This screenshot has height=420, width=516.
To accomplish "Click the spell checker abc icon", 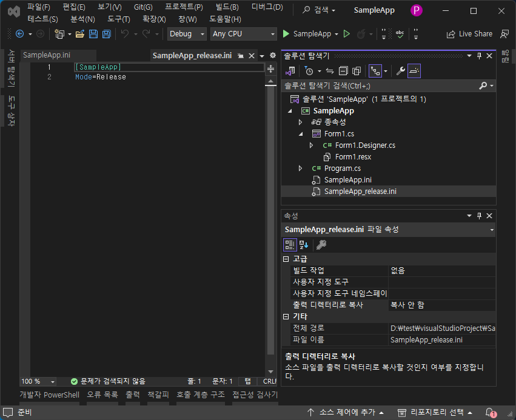I will point(400,34).
